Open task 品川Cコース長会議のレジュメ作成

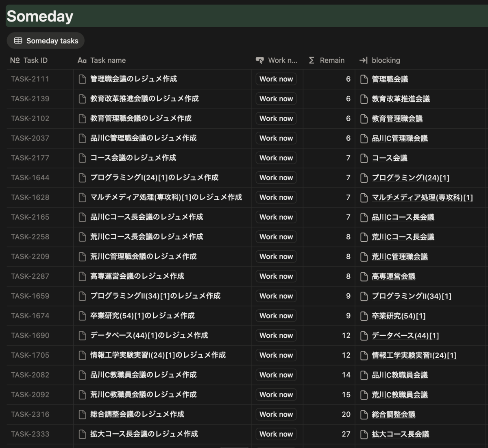coord(146,217)
